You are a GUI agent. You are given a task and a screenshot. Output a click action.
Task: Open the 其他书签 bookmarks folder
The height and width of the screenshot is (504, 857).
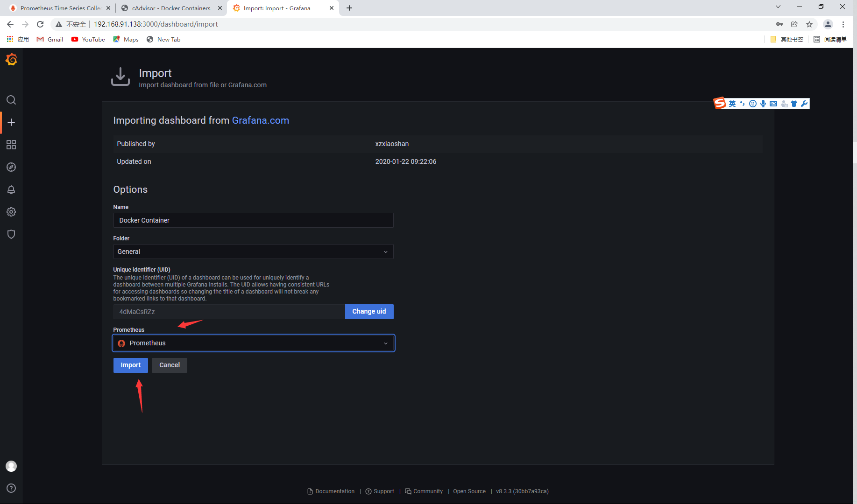(787, 39)
